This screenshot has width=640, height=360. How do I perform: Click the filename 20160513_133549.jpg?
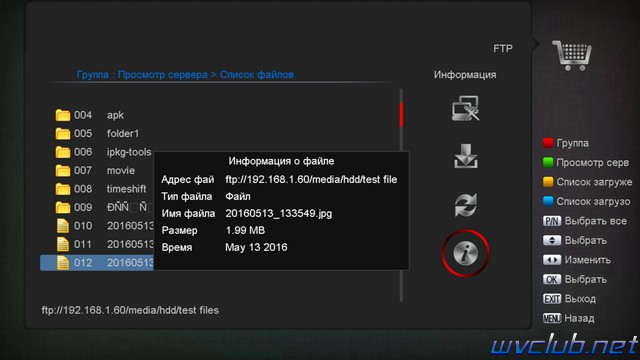tap(278, 213)
